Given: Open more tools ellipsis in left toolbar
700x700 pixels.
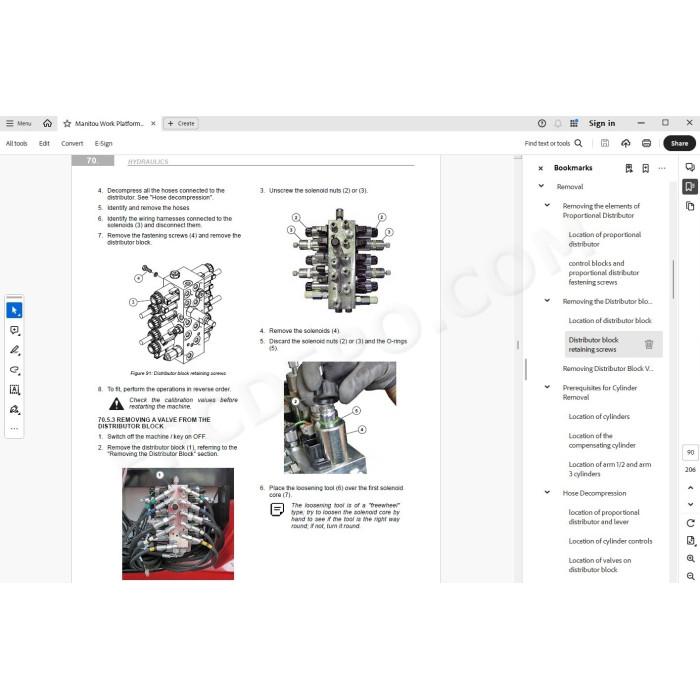Looking at the screenshot, I should coord(14,429).
